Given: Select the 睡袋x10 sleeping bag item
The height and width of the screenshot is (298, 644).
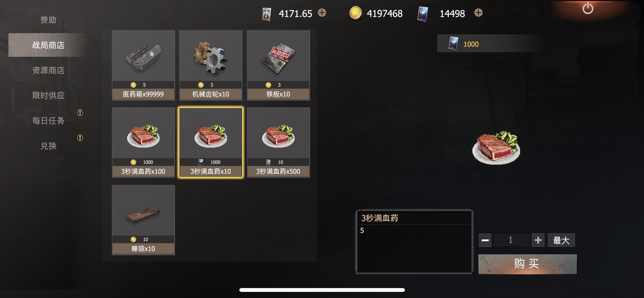Looking at the screenshot, I should (x=143, y=220).
